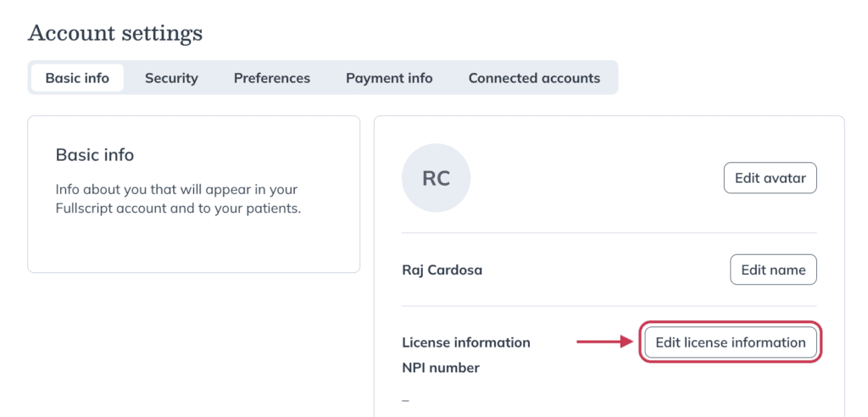
Task: Click Edit license information button
Action: (x=731, y=342)
